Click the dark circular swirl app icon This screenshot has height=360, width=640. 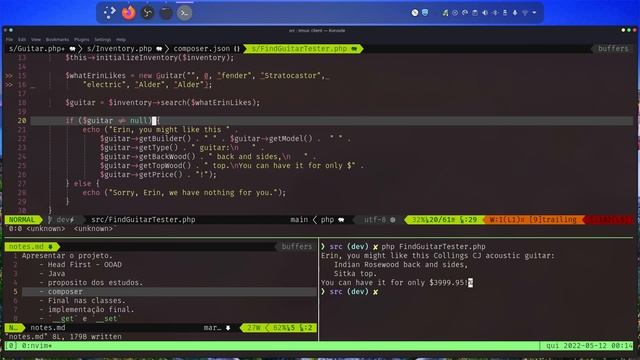[x=147, y=13]
